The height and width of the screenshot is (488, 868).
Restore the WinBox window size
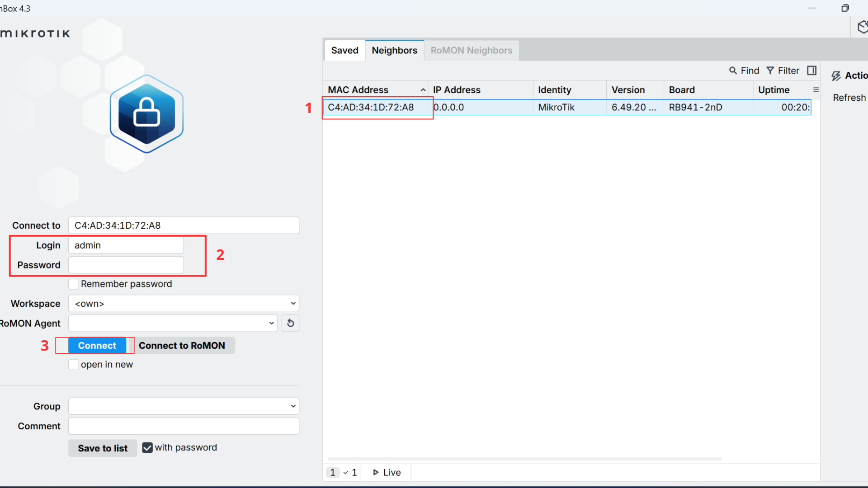(845, 8)
